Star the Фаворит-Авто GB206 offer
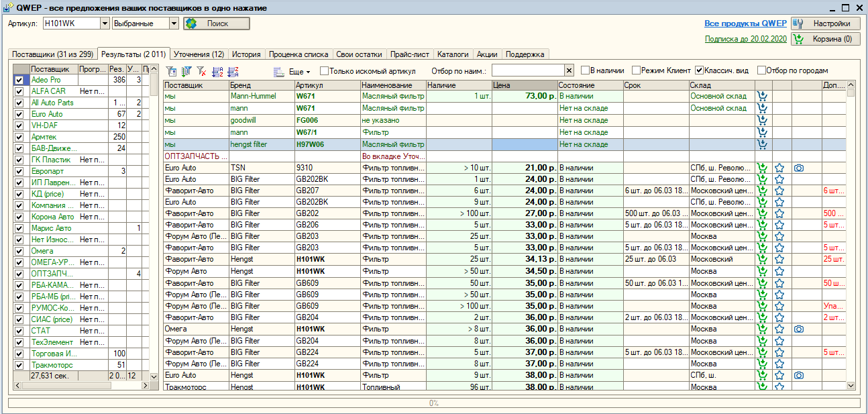 [x=779, y=225]
